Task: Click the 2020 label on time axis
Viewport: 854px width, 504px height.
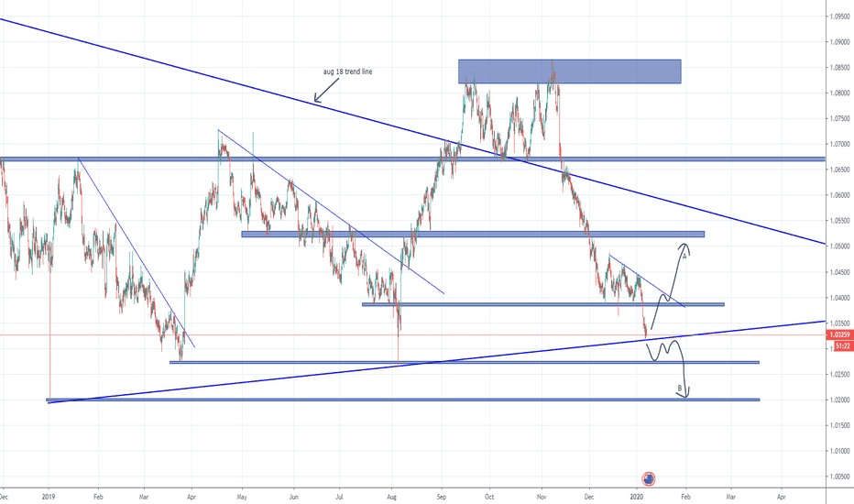Action: pyautogui.click(x=637, y=497)
